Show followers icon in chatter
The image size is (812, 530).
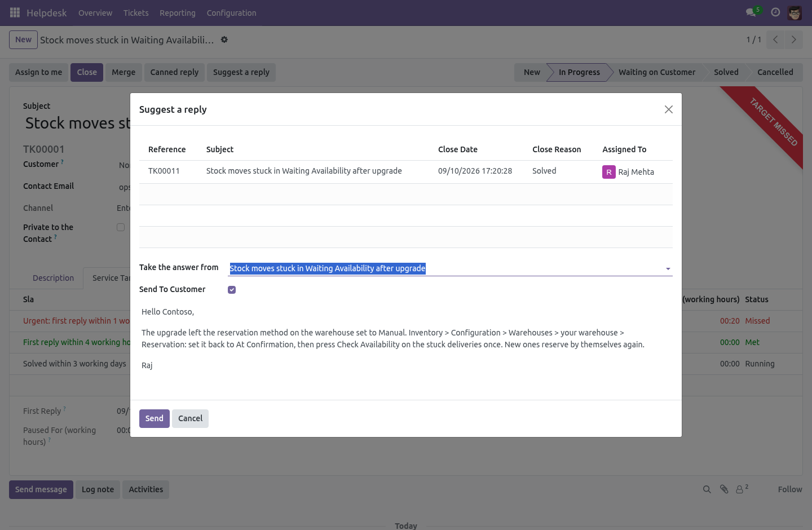click(x=742, y=489)
